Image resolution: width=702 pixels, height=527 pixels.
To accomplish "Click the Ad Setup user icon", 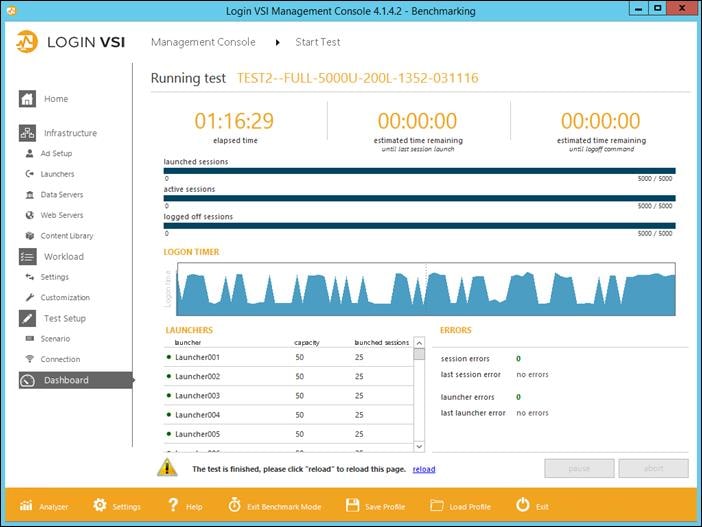I will pos(30,153).
